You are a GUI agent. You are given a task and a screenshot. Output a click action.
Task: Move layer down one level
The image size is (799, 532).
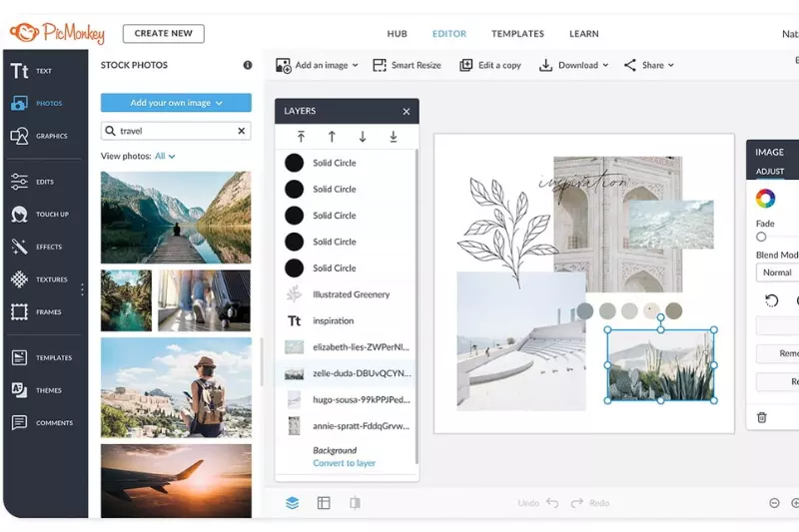(363, 137)
